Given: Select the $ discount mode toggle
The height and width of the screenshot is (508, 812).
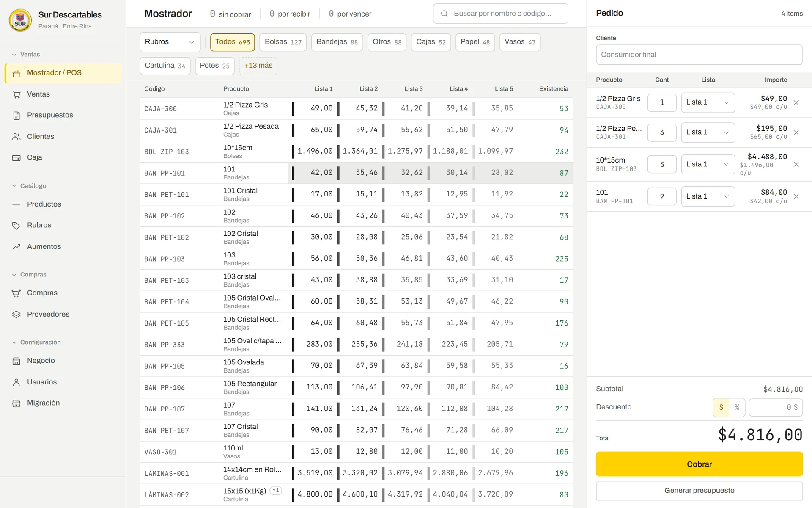Looking at the screenshot, I should pyautogui.click(x=721, y=407).
